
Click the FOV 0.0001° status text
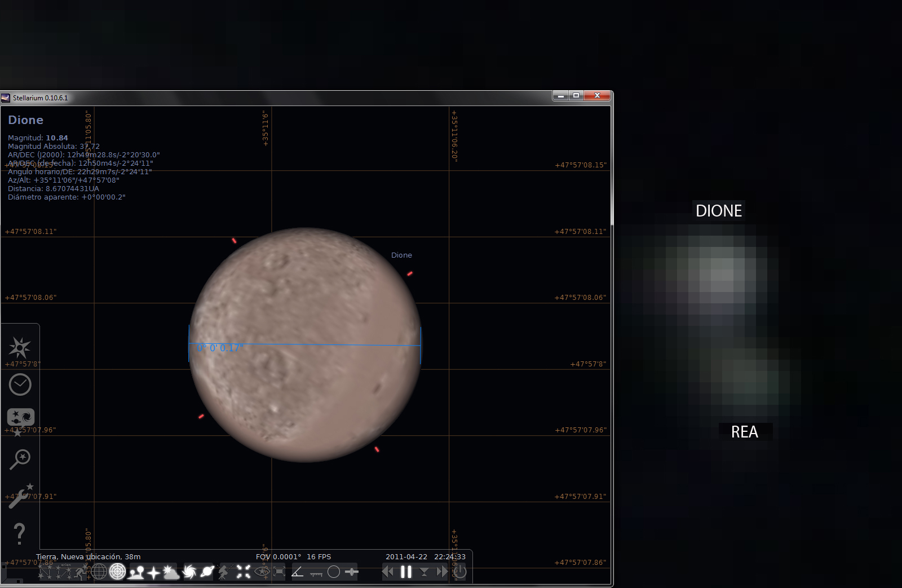[278, 556]
